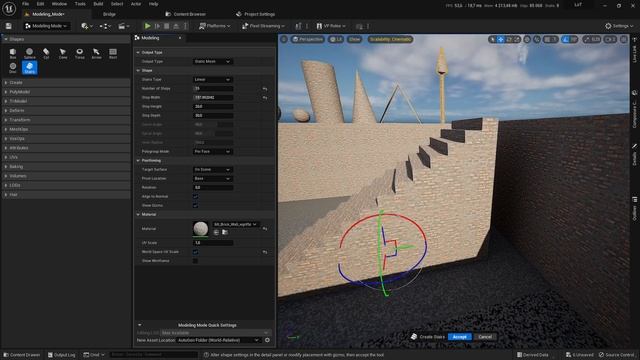The height and width of the screenshot is (360, 640).
Task: Open the Output Log
Action: click(62, 355)
